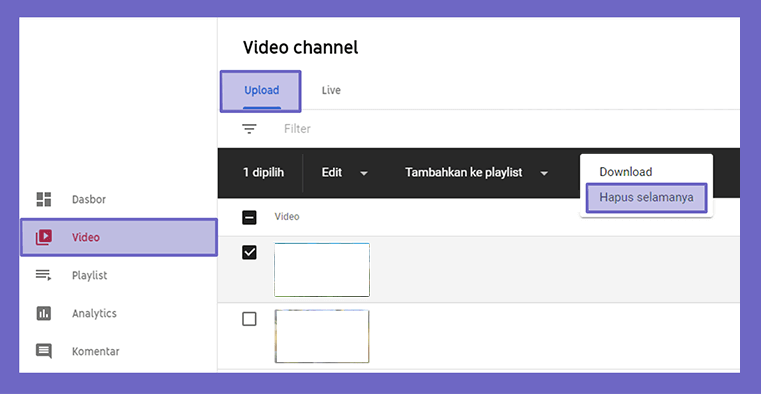The width and height of the screenshot is (761, 394).
Task: Choose Download from the popup menu
Action: (x=626, y=172)
